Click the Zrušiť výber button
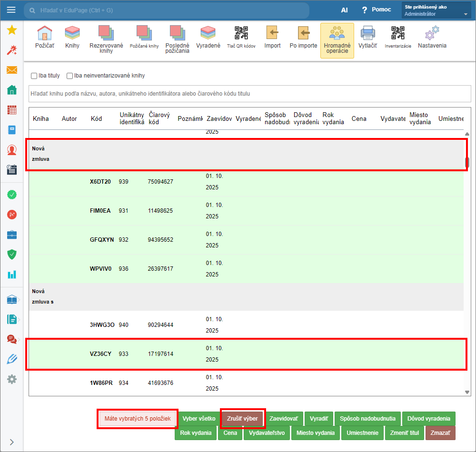The image size is (476, 452). (x=243, y=419)
